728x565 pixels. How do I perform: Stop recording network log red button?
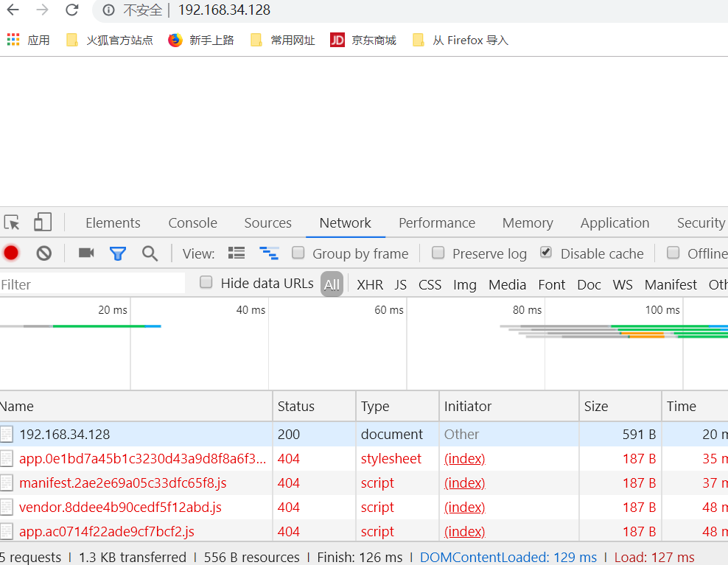[11, 253]
